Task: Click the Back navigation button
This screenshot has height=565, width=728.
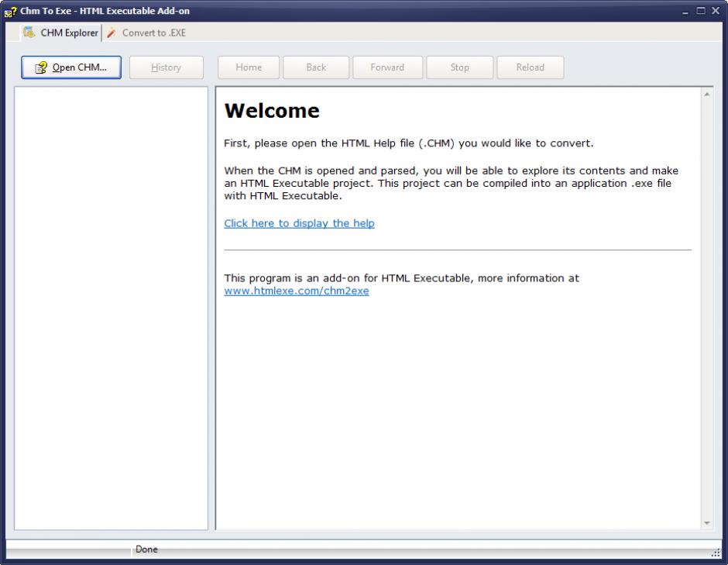Action: click(316, 67)
